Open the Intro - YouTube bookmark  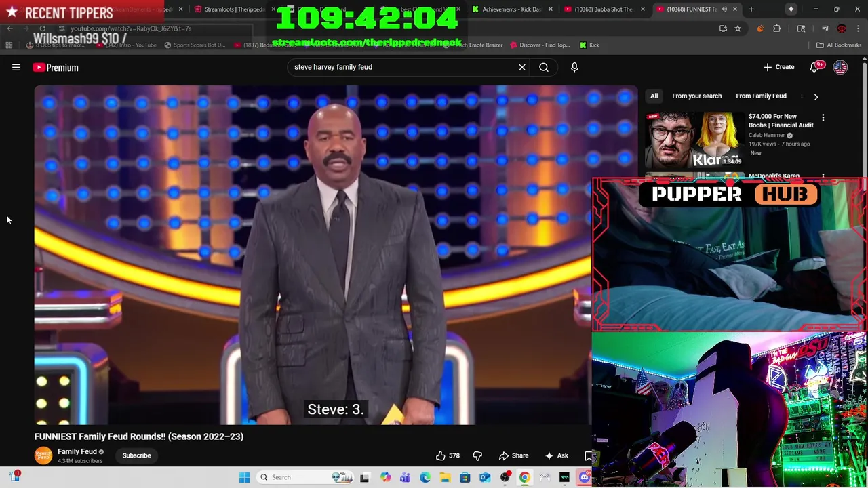coord(125,45)
